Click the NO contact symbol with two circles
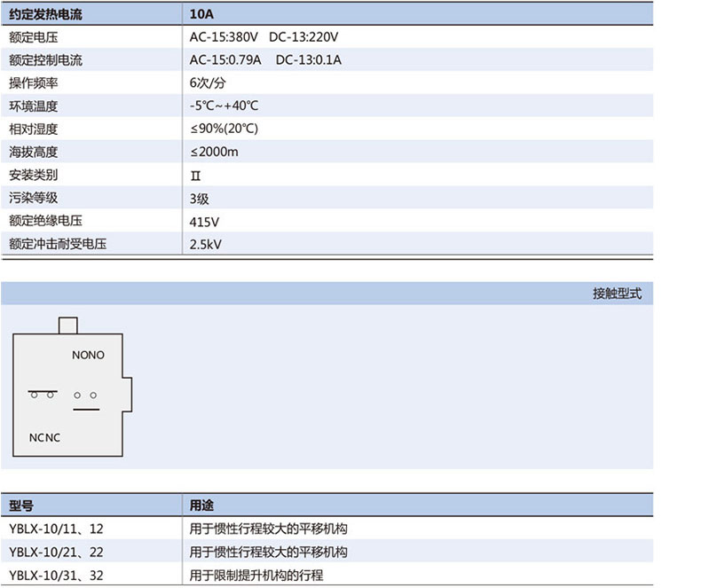Image resolution: width=701 pixels, height=588 pixels. (85, 396)
